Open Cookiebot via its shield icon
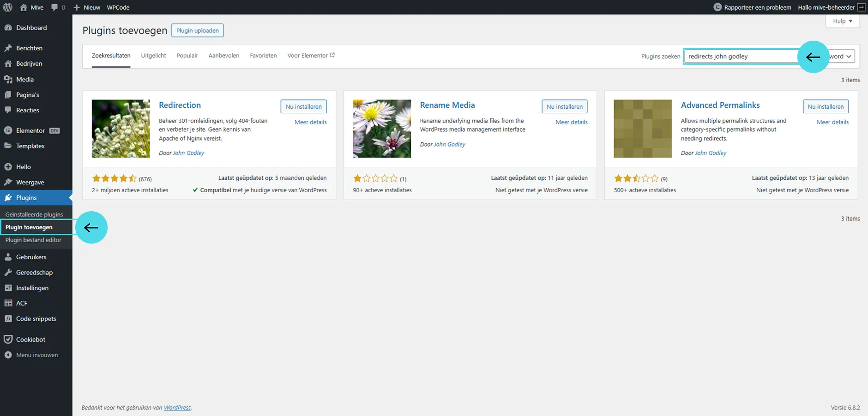Screen dimensions: 868x416 pos(8,339)
